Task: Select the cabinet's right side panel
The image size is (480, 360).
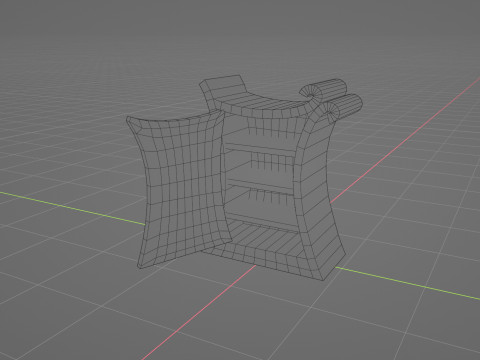Action: tap(321, 200)
